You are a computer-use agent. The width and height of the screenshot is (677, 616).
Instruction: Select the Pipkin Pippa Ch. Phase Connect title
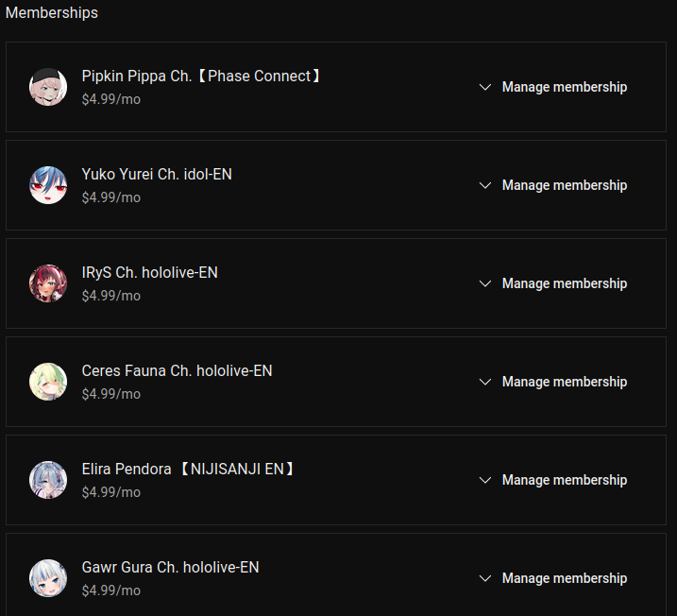[201, 76]
